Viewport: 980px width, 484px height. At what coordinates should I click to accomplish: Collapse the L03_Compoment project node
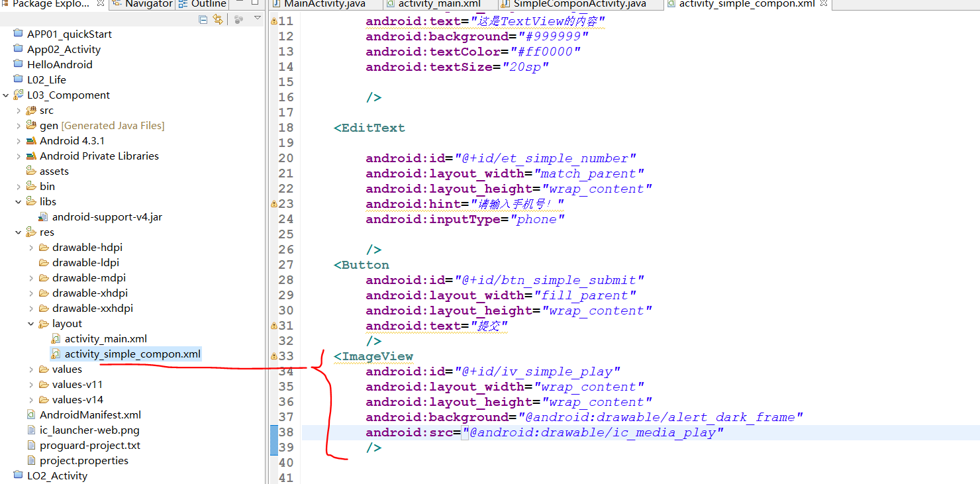click(x=6, y=95)
